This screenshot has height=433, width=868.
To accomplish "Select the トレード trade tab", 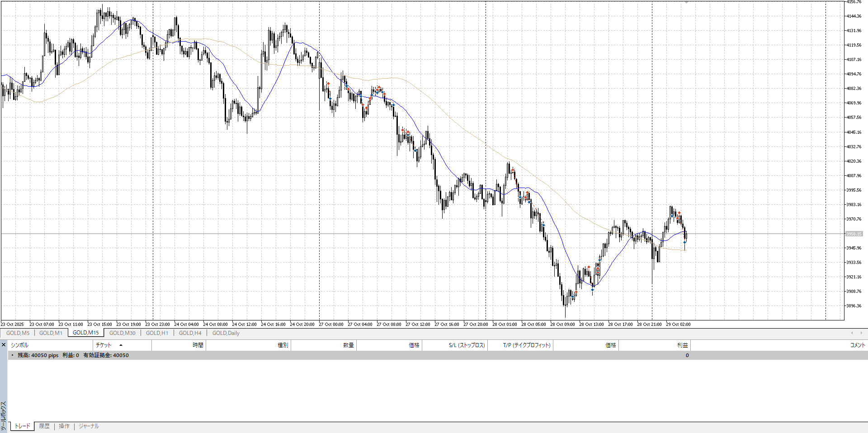I will (x=22, y=426).
